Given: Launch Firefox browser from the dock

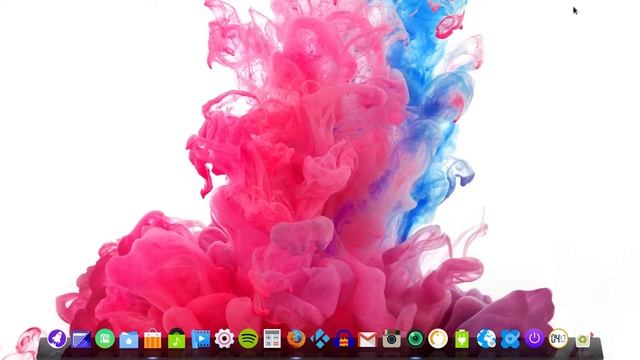Looking at the screenshot, I should tap(296, 339).
